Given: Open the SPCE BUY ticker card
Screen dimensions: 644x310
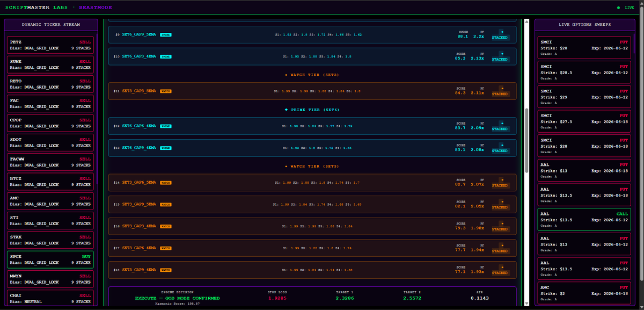Looking at the screenshot, I should point(50,259).
